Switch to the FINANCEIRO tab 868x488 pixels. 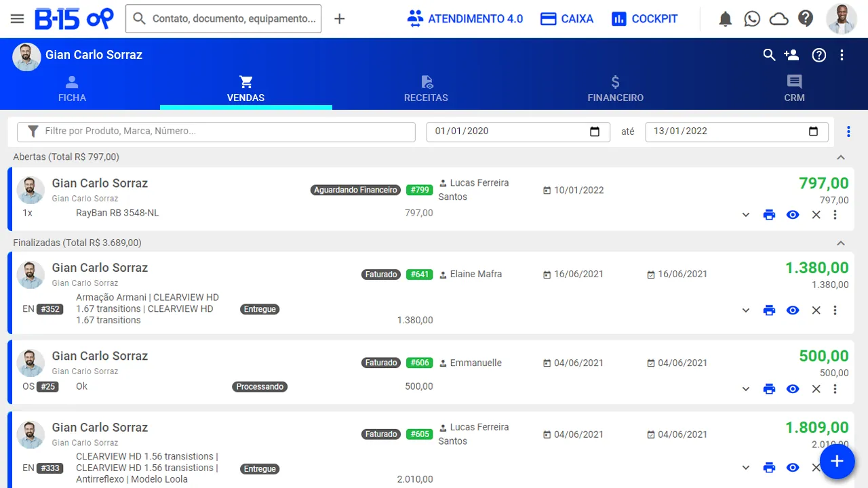point(615,88)
